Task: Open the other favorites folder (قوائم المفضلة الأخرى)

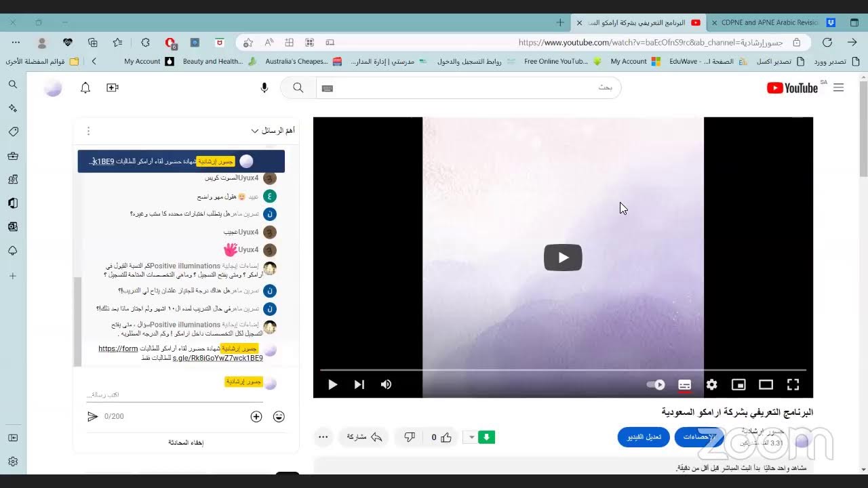Action: pos(43,61)
